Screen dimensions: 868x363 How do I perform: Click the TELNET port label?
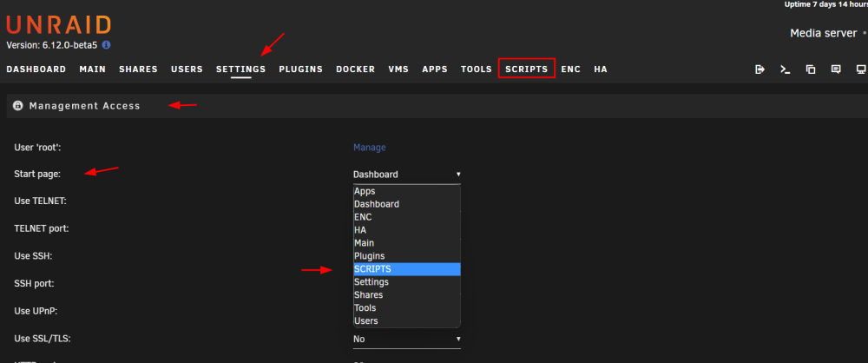coord(42,228)
